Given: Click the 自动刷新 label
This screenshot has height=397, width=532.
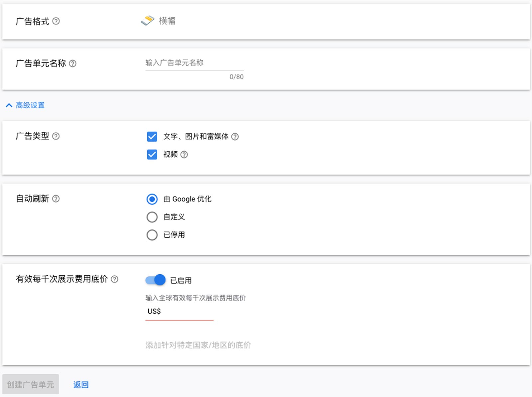Looking at the screenshot, I should point(33,199).
